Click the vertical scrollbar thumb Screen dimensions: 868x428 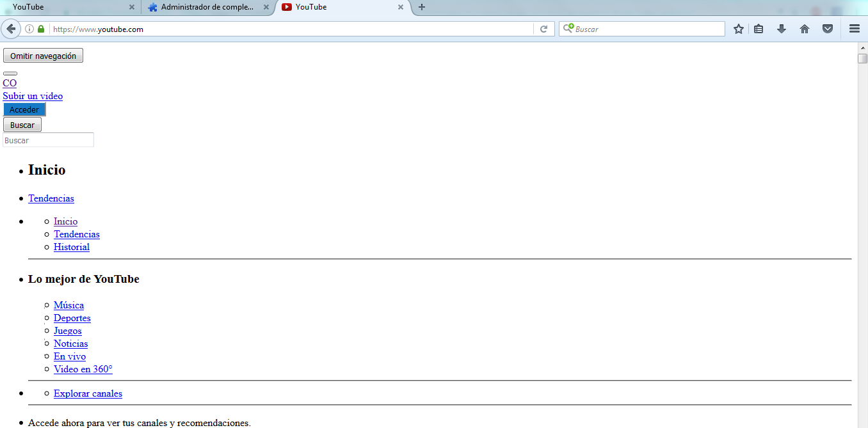[863, 59]
